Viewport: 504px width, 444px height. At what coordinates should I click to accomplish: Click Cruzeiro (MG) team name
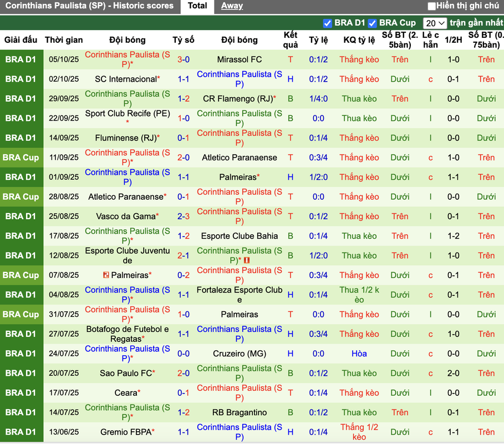coord(240,354)
